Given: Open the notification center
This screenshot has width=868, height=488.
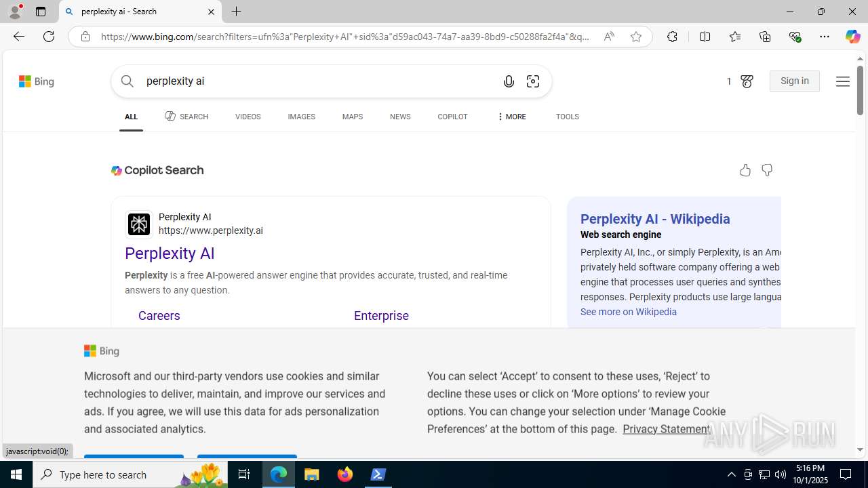Looking at the screenshot, I should [x=846, y=474].
